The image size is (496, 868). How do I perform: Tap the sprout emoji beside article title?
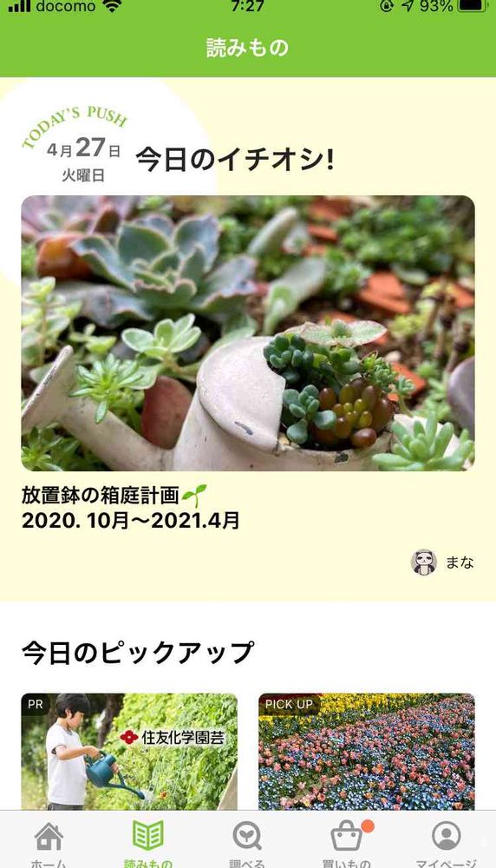[x=194, y=495]
